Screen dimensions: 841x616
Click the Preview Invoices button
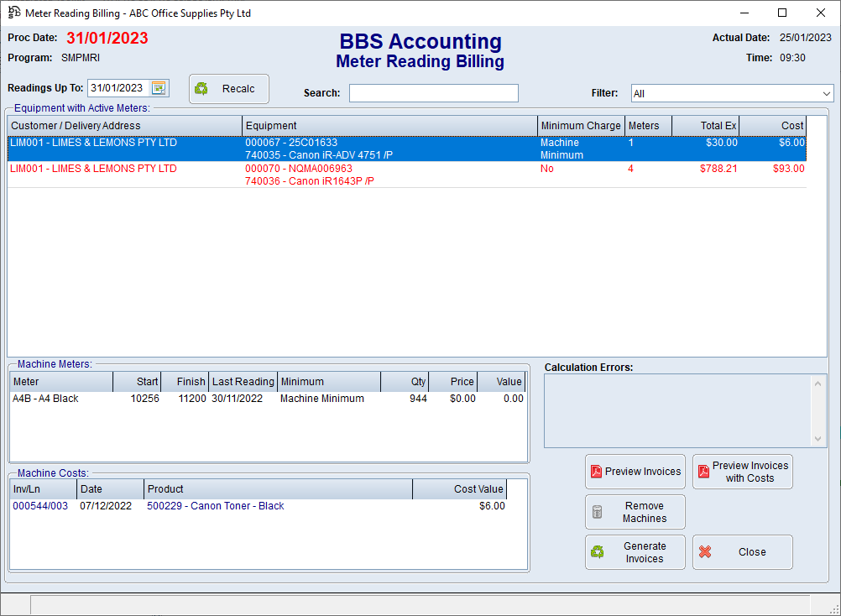point(635,472)
